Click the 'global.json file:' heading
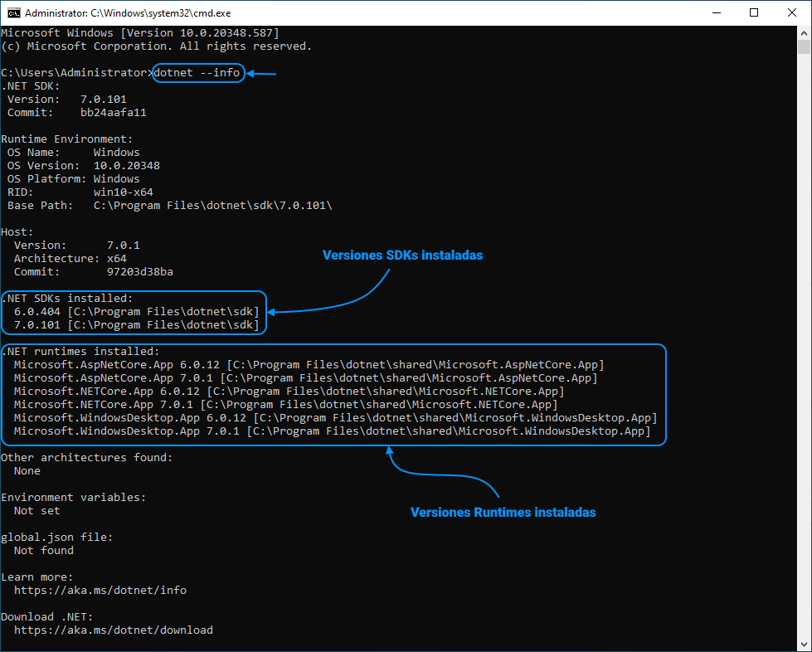The image size is (812, 652). click(57, 537)
